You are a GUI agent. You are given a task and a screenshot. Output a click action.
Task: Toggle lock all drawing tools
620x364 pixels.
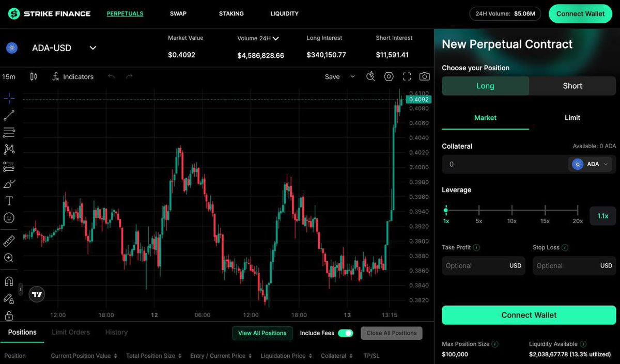9,315
